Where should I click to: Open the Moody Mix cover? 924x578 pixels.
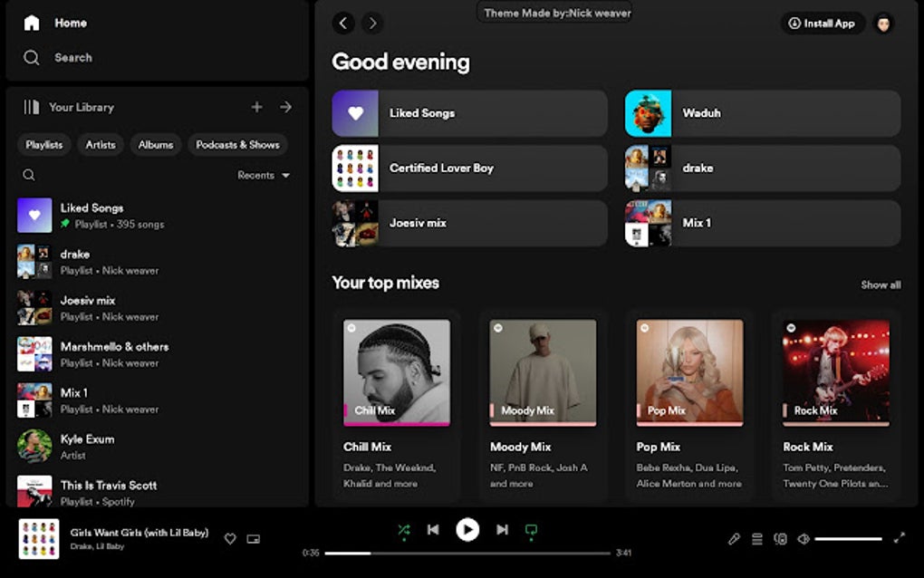pos(543,372)
